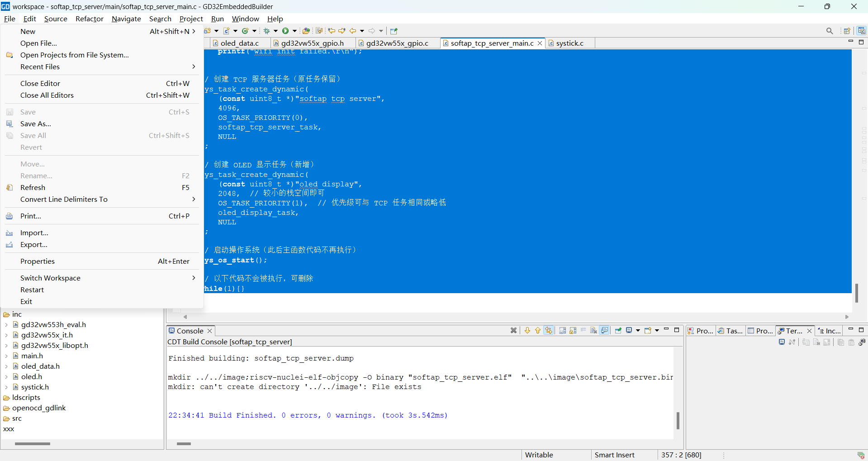Click the Back navigation yellow arrow
Screen dimensions: 868x461
[x=353, y=31]
